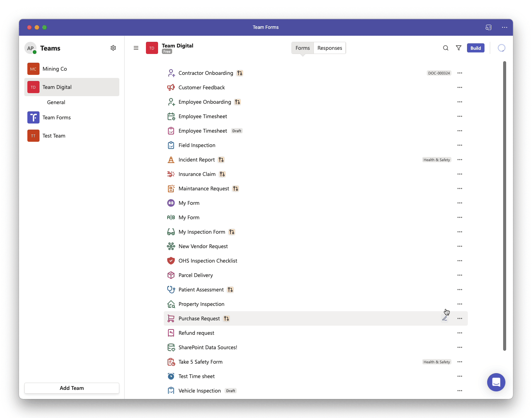Click the SharePoint Data Sources database icon
532x418 pixels.
tap(171, 347)
